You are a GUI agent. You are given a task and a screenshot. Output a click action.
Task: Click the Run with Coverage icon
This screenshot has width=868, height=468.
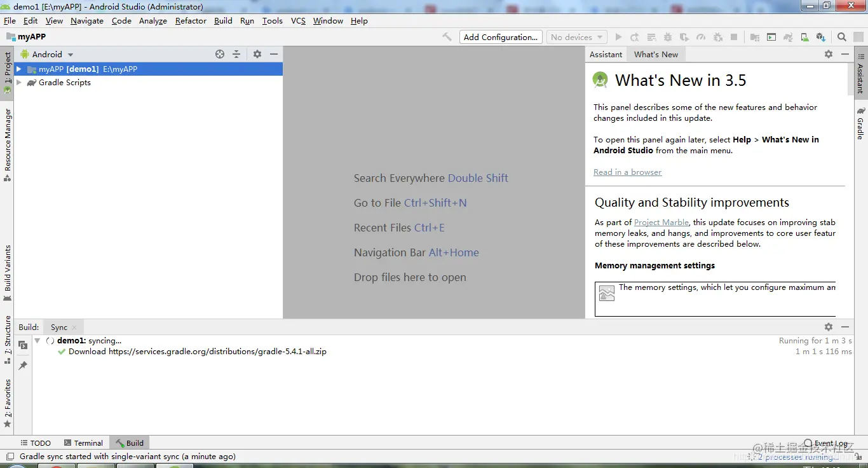[x=684, y=37]
